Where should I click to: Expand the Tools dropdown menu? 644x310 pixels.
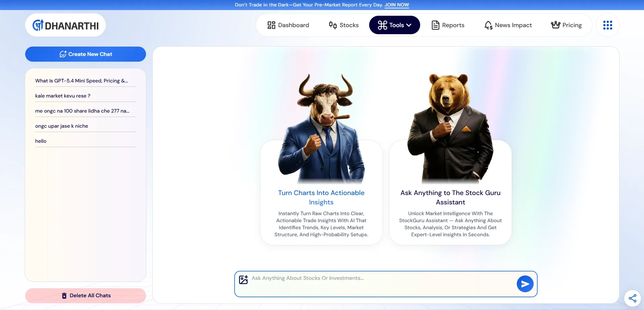394,25
